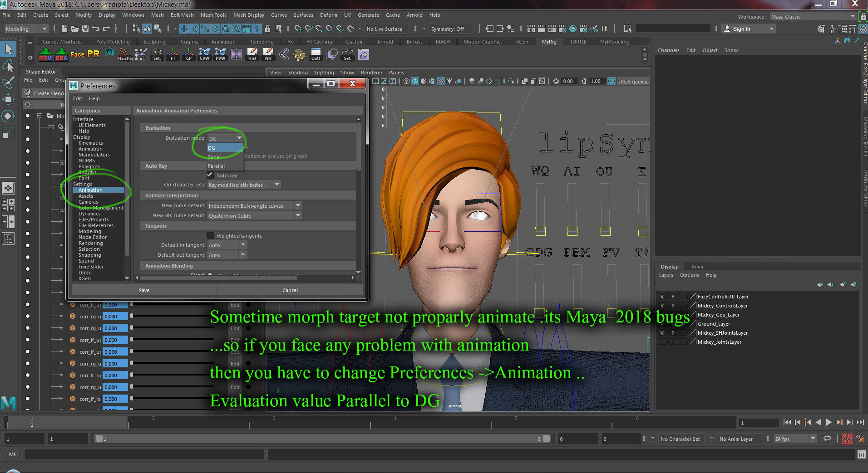Click the RRM shelf icon
Image resolution: width=868 pixels, height=473 pixels.
click(x=45, y=54)
